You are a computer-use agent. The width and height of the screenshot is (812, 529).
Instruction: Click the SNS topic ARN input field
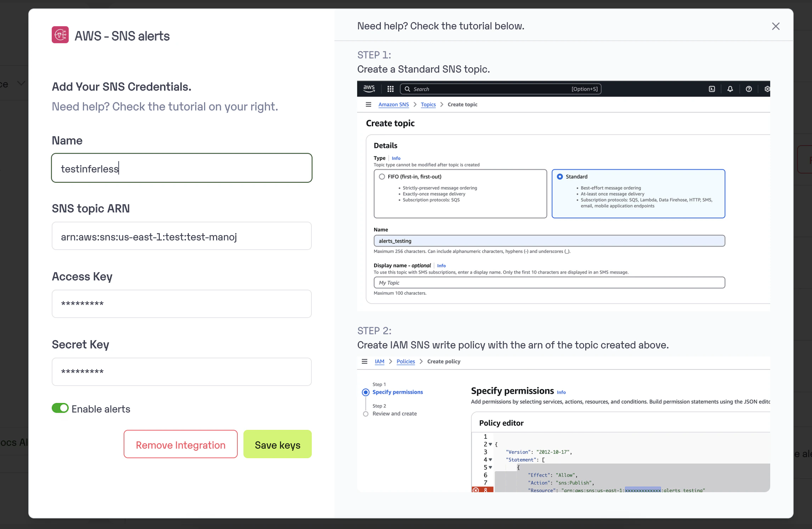coord(182,236)
